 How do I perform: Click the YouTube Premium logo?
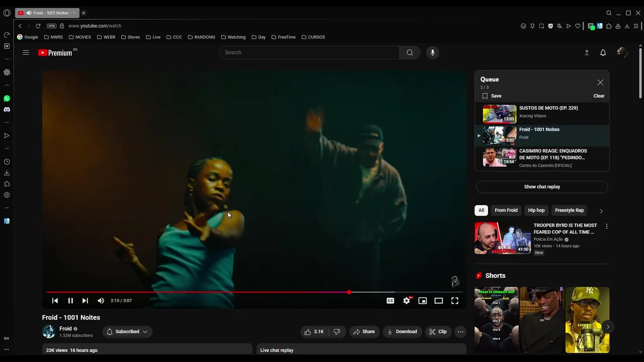pos(55,53)
